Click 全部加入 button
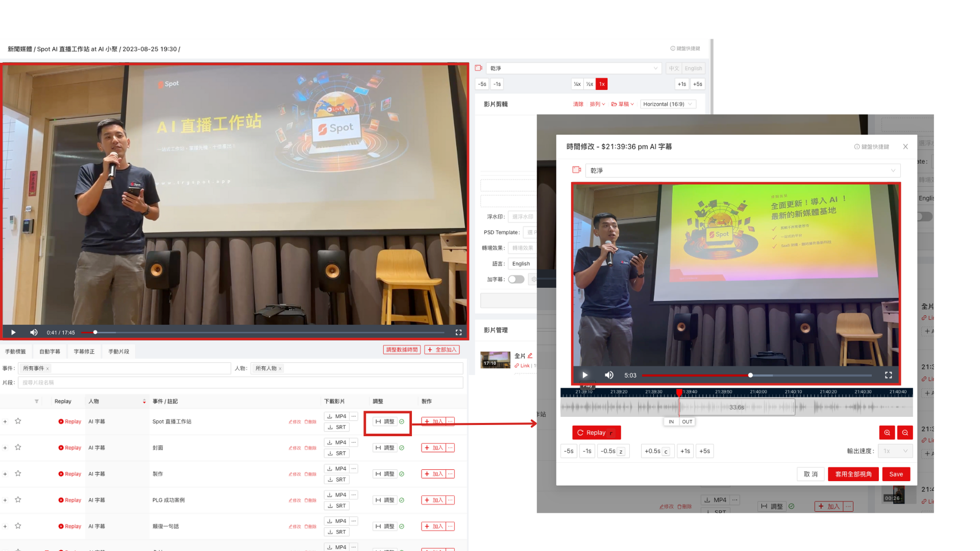Screen dimensions: 980x551 (x=442, y=349)
